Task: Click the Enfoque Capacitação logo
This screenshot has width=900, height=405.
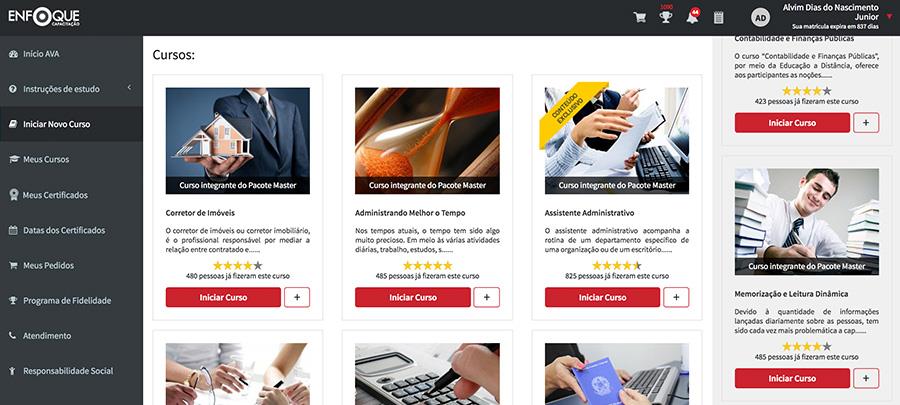Action: [x=44, y=17]
